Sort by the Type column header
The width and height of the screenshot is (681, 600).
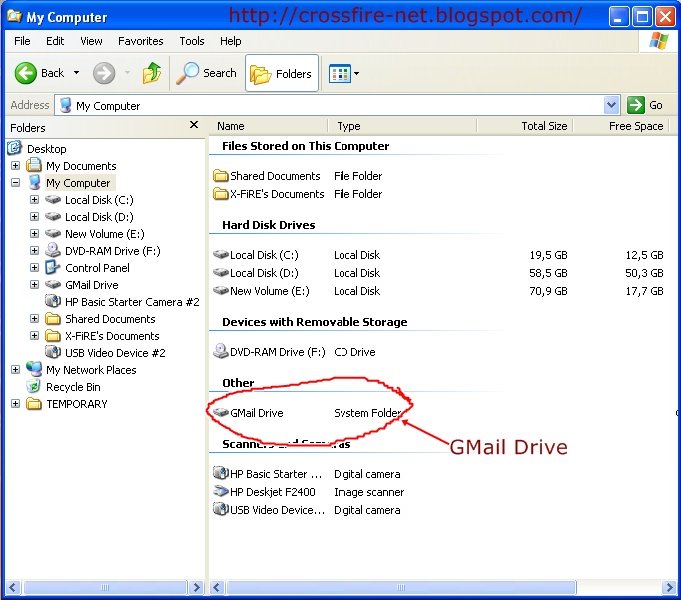point(402,126)
